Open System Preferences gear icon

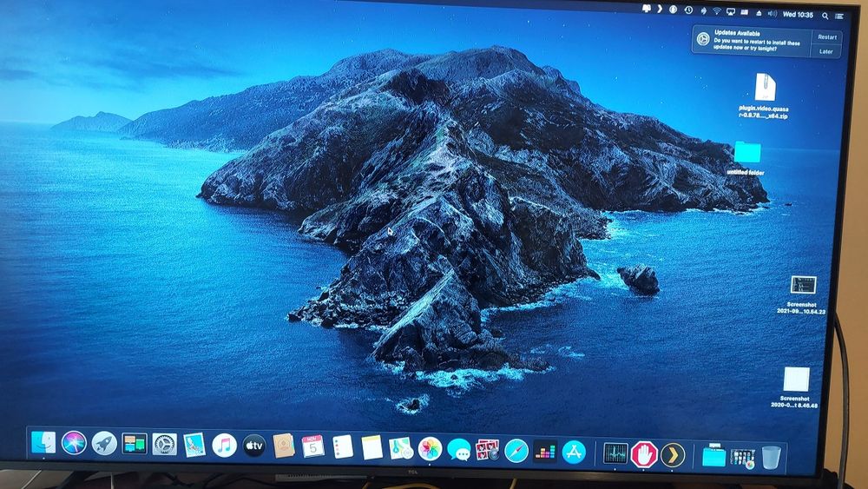click(x=164, y=444)
